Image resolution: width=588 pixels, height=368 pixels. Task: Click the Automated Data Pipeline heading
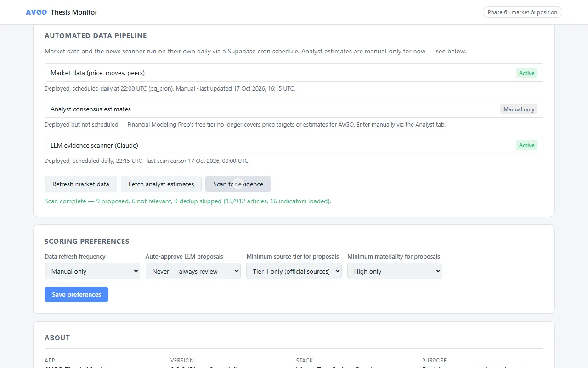96,35
